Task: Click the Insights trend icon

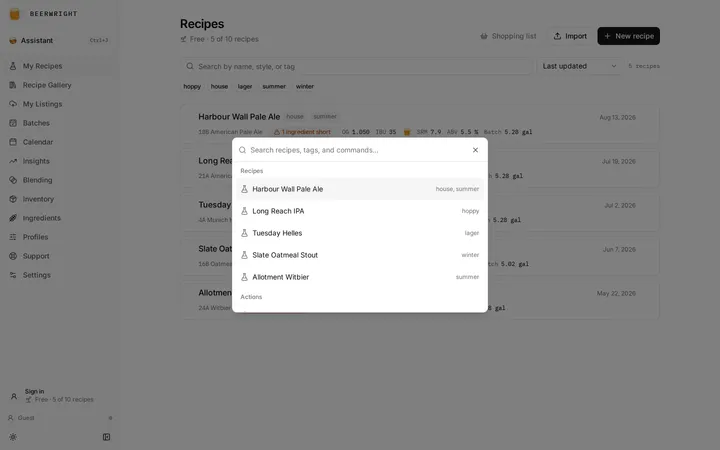Action: [x=13, y=161]
